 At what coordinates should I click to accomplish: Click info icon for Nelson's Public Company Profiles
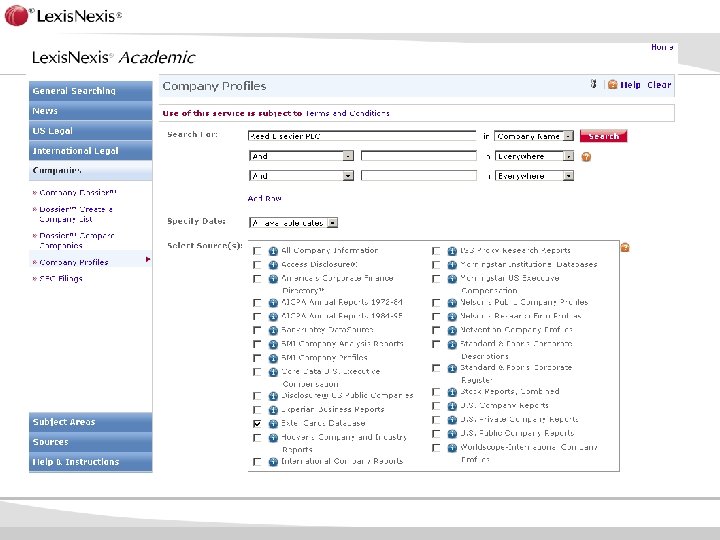(452, 303)
